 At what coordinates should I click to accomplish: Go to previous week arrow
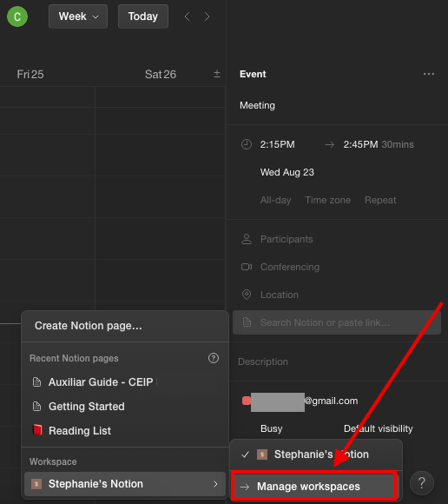188,17
